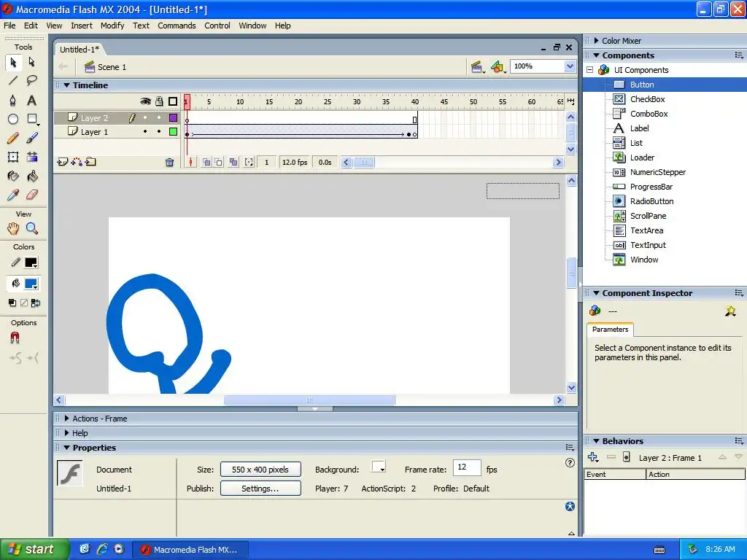The image size is (747, 560).
Task: Click the Insert Layer Folder icon
Action: coord(90,162)
